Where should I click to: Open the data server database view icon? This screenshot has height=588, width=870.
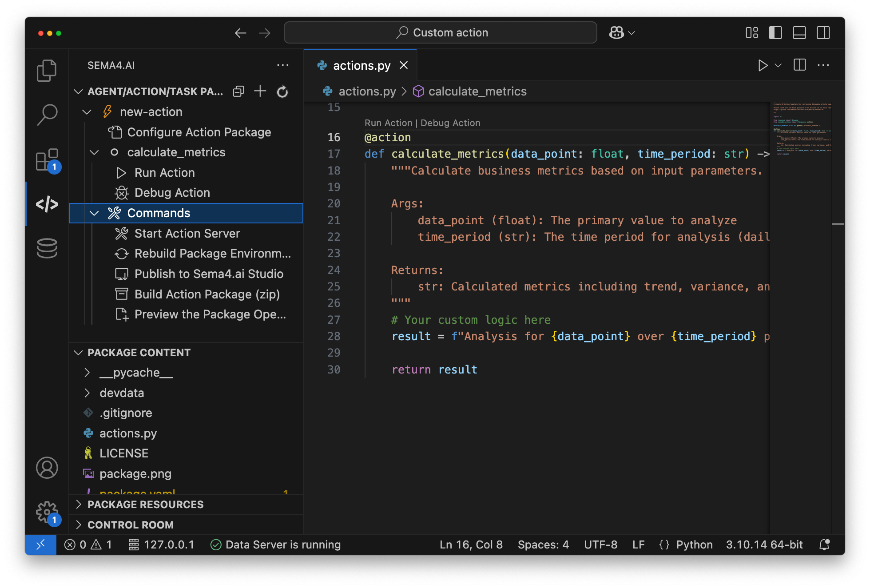(47, 248)
